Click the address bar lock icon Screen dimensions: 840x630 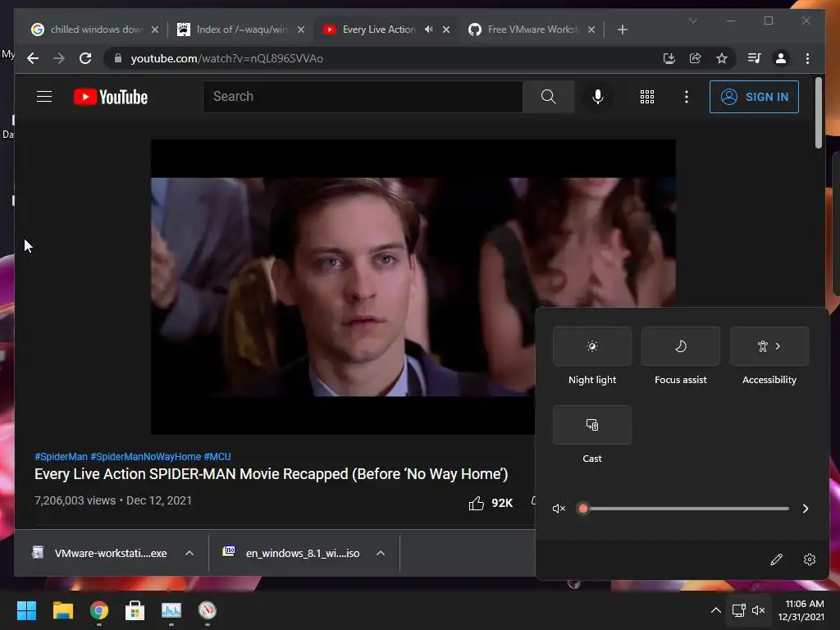point(118,58)
